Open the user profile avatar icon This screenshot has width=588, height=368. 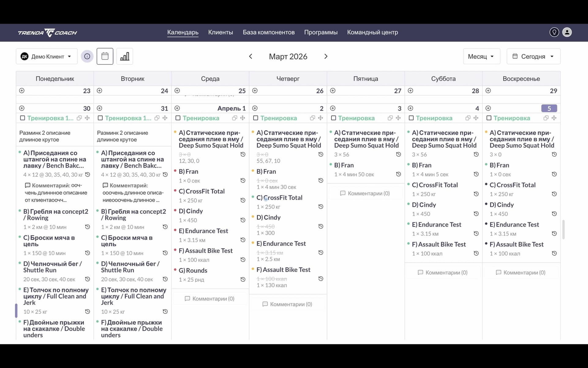pyautogui.click(x=567, y=32)
